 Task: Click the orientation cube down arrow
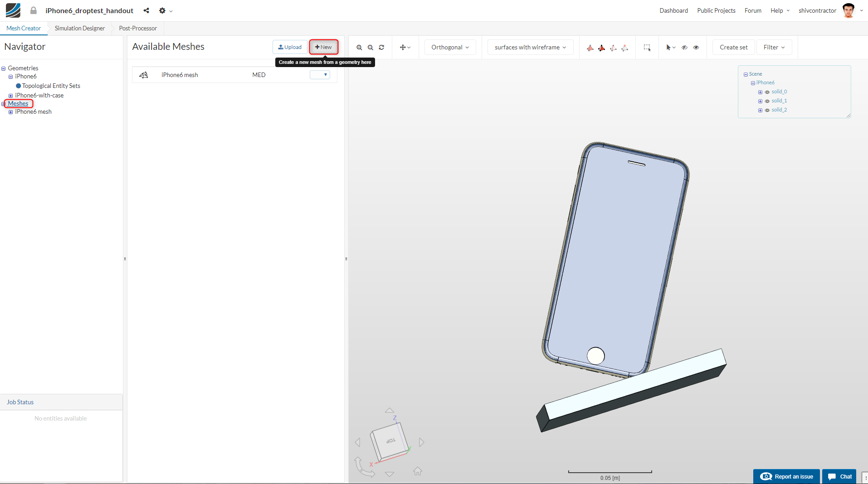point(390,474)
